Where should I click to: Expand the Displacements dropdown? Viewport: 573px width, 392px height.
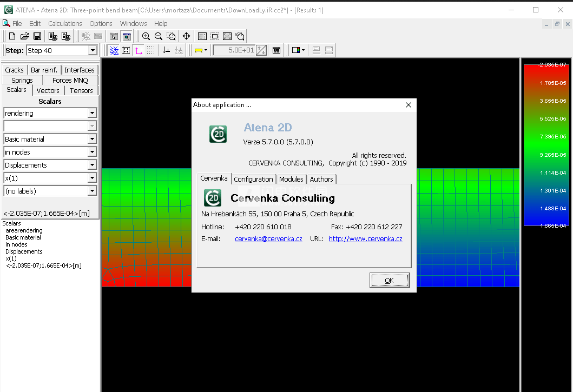pyautogui.click(x=92, y=165)
